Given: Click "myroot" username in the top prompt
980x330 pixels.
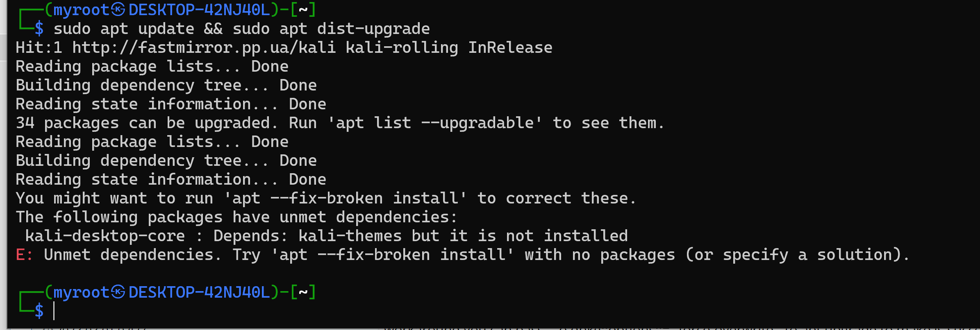Looking at the screenshot, I should 81,9.
